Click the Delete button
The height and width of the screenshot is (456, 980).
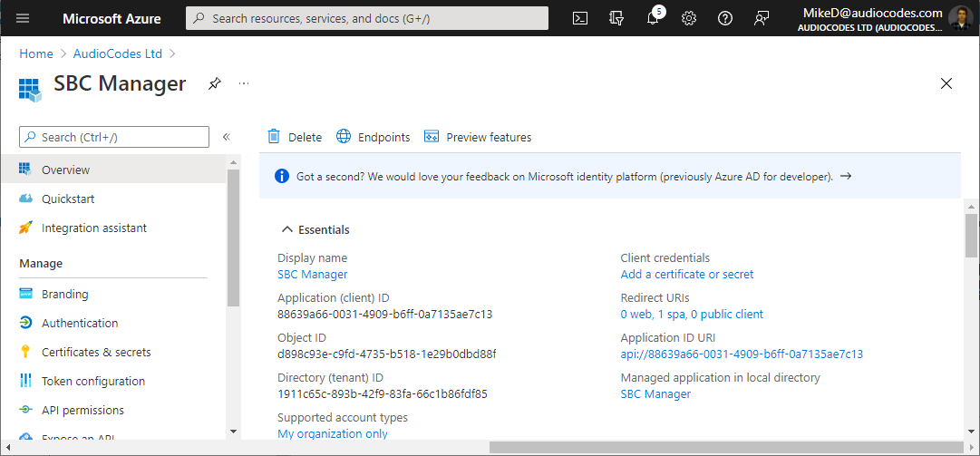click(x=295, y=137)
